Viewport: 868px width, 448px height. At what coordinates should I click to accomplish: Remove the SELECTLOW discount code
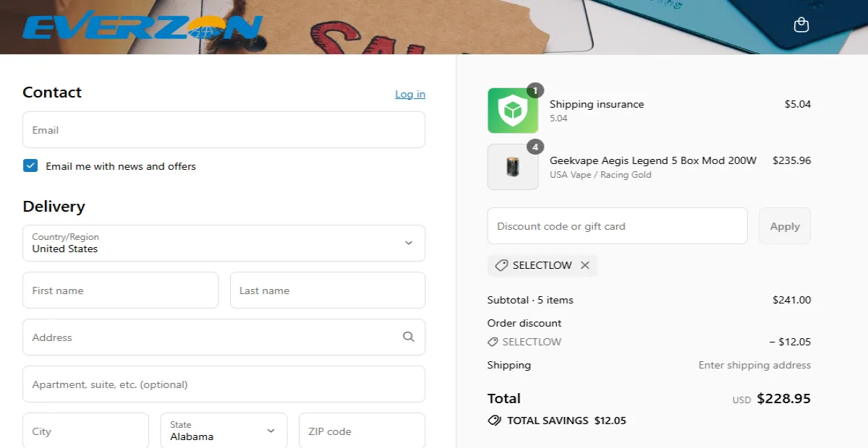(x=584, y=264)
